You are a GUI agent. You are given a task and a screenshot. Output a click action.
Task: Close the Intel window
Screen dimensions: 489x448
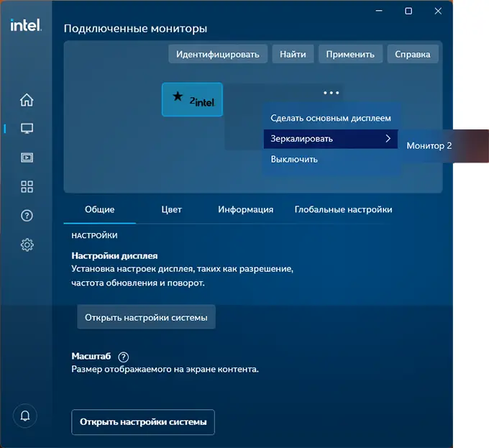[438, 11]
